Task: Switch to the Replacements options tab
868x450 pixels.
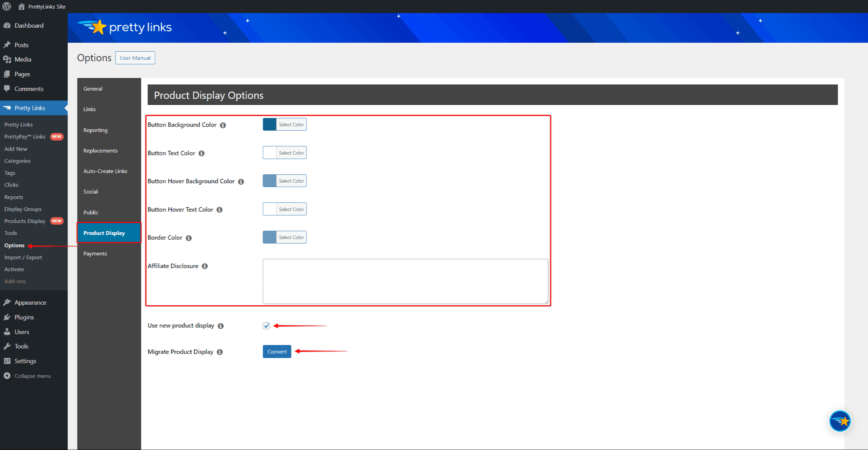Action: (x=100, y=150)
